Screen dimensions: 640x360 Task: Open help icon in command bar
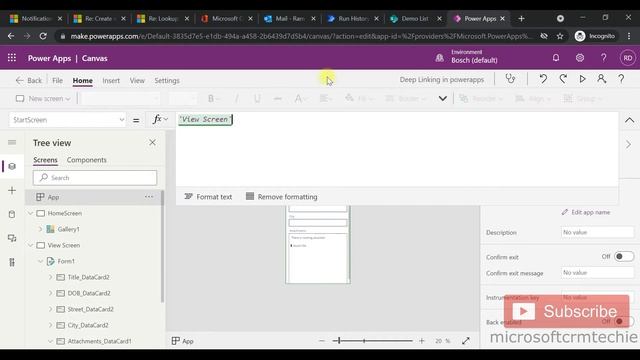point(621,79)
